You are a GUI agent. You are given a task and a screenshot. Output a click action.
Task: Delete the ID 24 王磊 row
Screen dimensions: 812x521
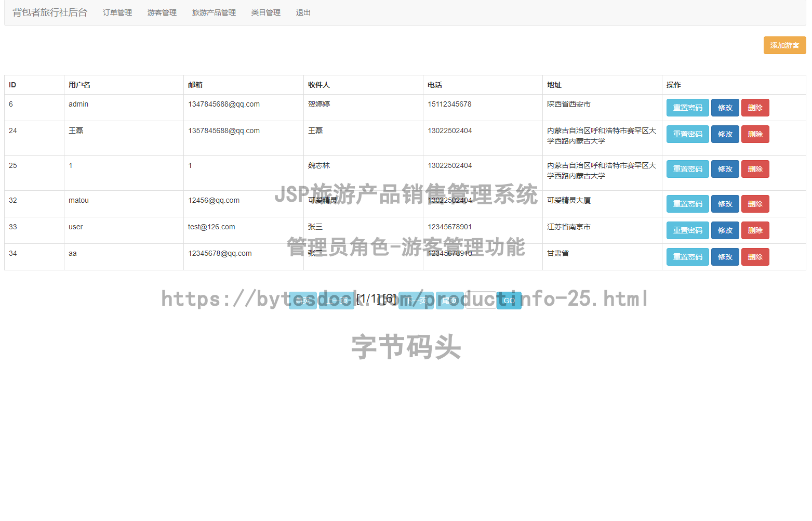(755, 134)
